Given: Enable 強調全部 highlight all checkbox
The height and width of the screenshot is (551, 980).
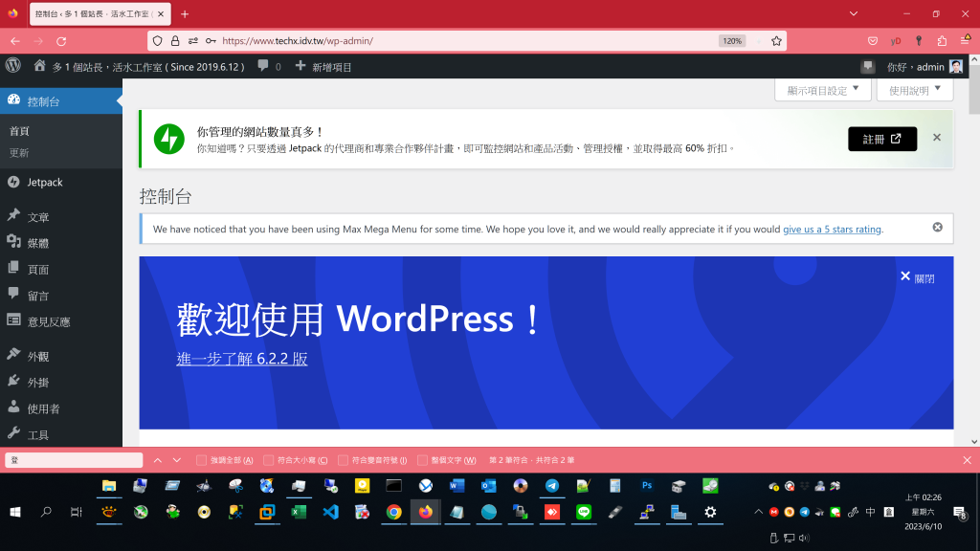Looking at the screenshot, I should [x=201, y=460].
